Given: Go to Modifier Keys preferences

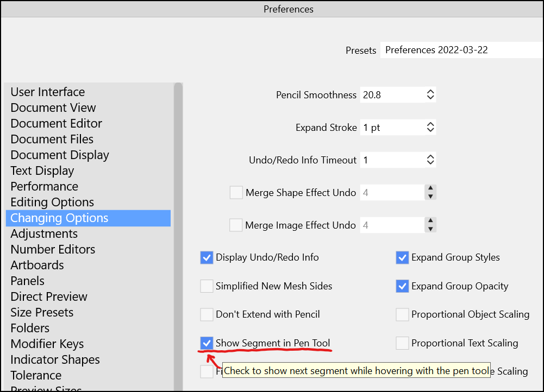Looking at the screenshot, I should coord(47,344).
